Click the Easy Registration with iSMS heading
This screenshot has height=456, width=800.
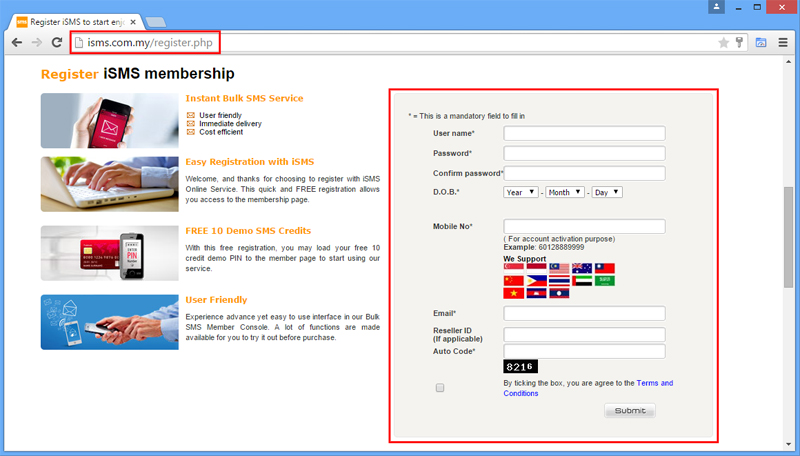coord(250,162)
